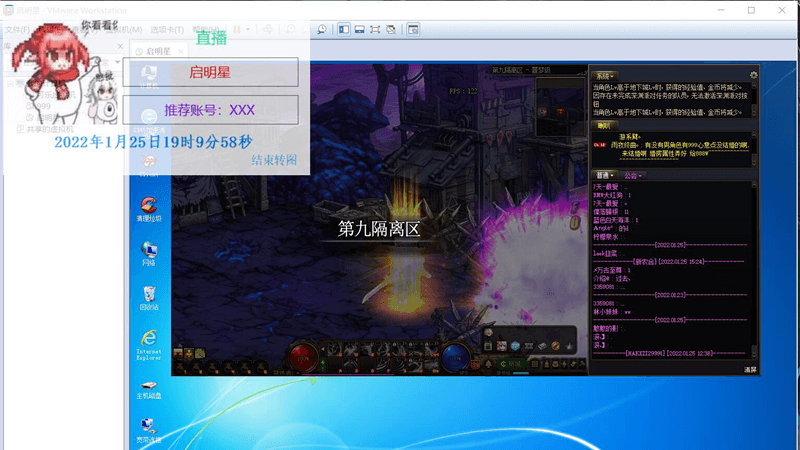Open the 公会 chat channel dropdown
Viewport: 800px width, 450px height.
(x=633, y=176)
